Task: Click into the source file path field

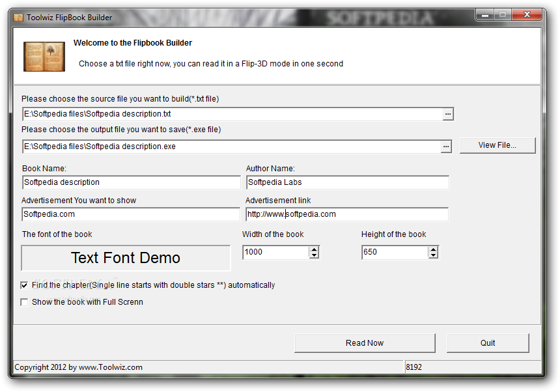Action: 232,114
